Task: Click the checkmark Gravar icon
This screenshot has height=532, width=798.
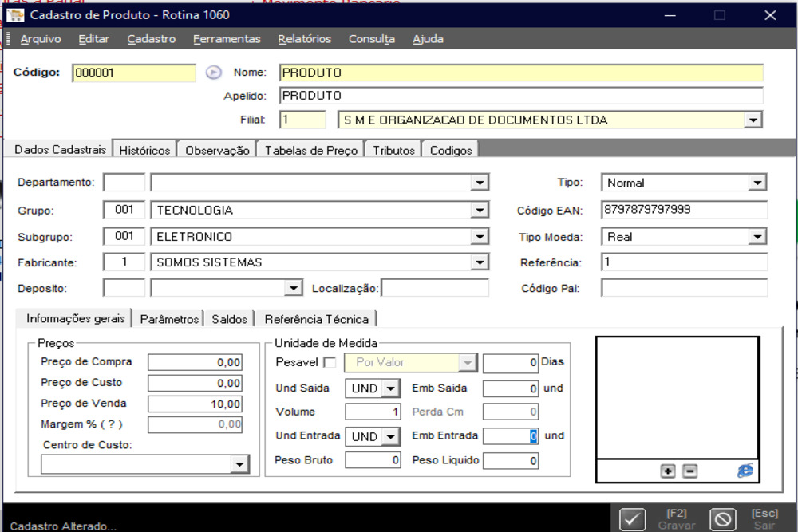Action: (x=632, y=519)
